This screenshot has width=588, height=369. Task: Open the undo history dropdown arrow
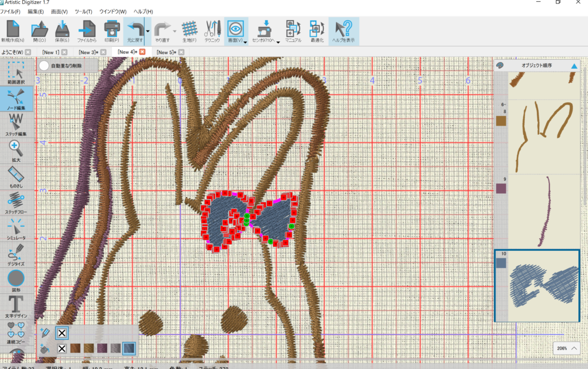point(148,32)
